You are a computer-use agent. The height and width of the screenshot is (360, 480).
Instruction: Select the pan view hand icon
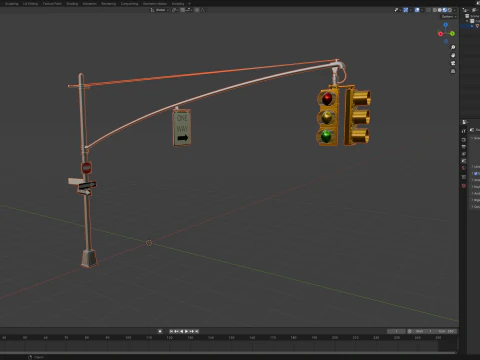[x=453, y=55]
